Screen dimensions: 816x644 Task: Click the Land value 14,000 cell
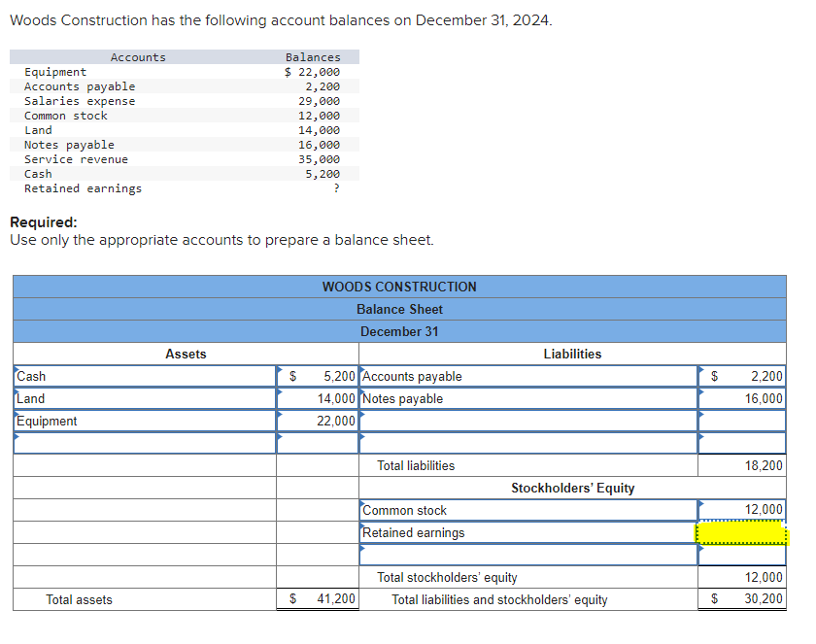tap(330, 398)
